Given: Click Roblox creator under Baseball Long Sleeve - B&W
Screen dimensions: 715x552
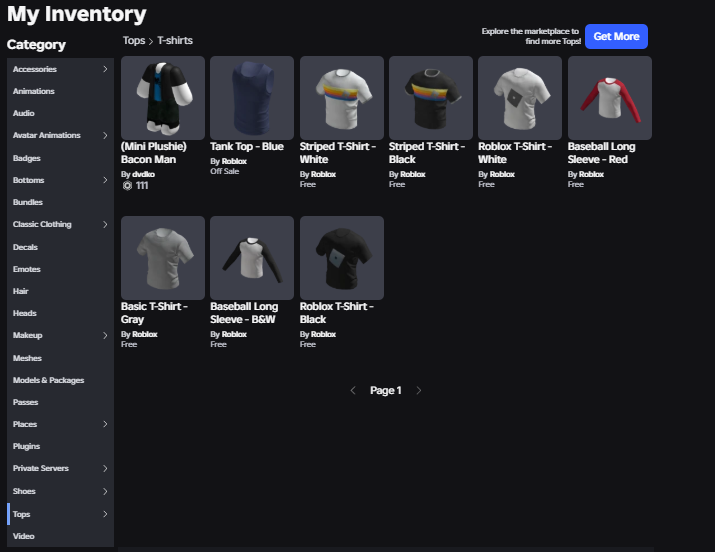Looking at the screenshot, I should (234, 334).
